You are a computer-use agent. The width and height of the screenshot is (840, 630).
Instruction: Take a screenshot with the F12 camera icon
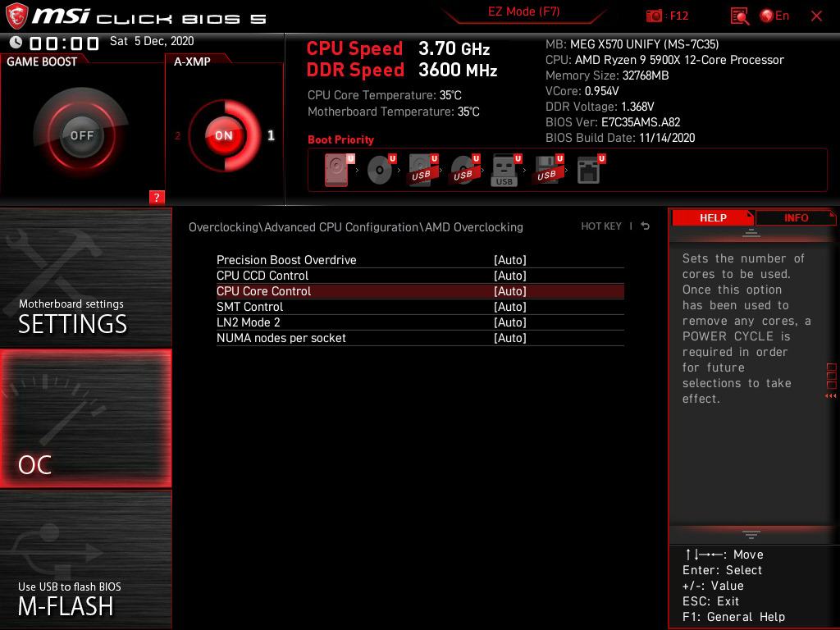[x=654, y=16]
